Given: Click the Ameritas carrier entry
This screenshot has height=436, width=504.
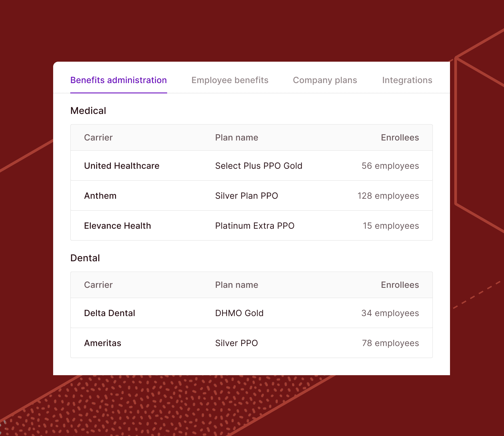Looking at the screenshot, I should point(103,343).
